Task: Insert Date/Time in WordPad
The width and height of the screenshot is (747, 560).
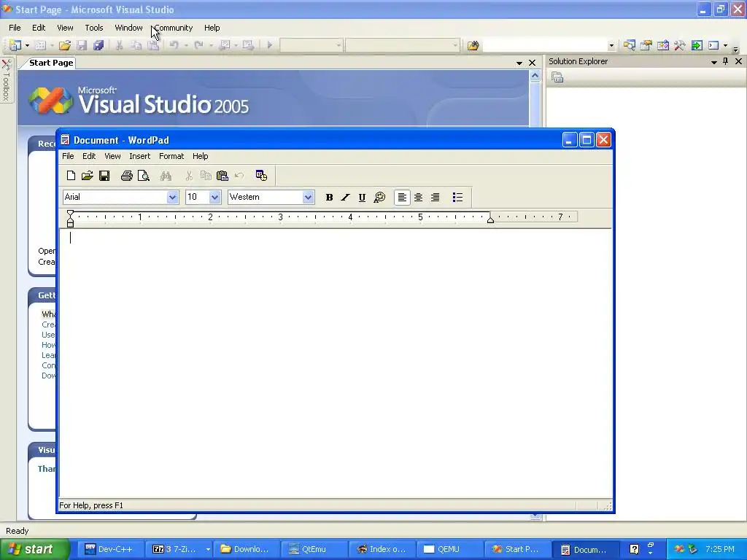Action: point(261,176)
